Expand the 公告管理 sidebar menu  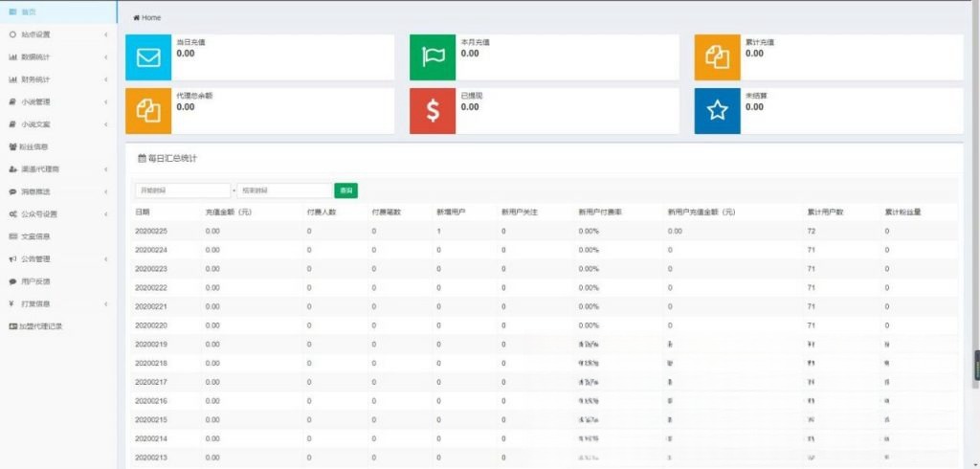[56, 258]
